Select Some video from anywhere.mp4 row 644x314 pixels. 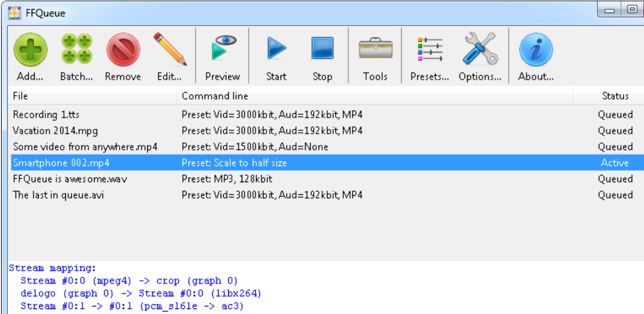click(85, 147)
